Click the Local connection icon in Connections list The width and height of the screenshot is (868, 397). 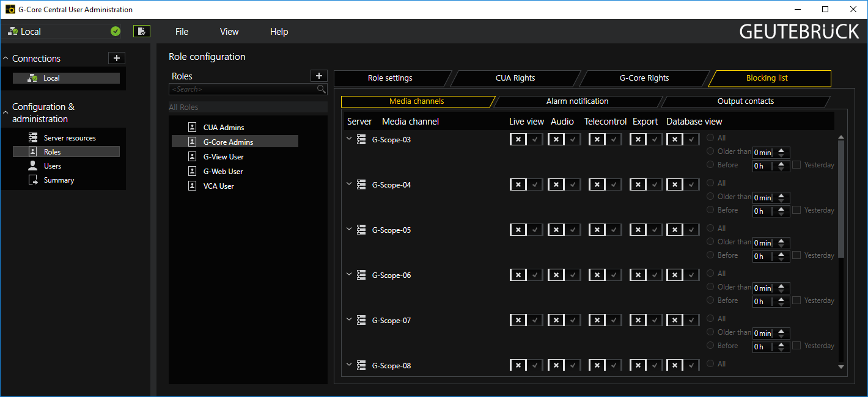tap(33, 78)
